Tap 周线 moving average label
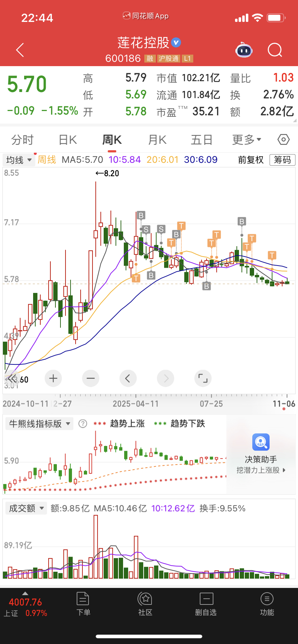The height and width of the screenshot is (644, 298). pyautogui.click(x=47, y=160)
